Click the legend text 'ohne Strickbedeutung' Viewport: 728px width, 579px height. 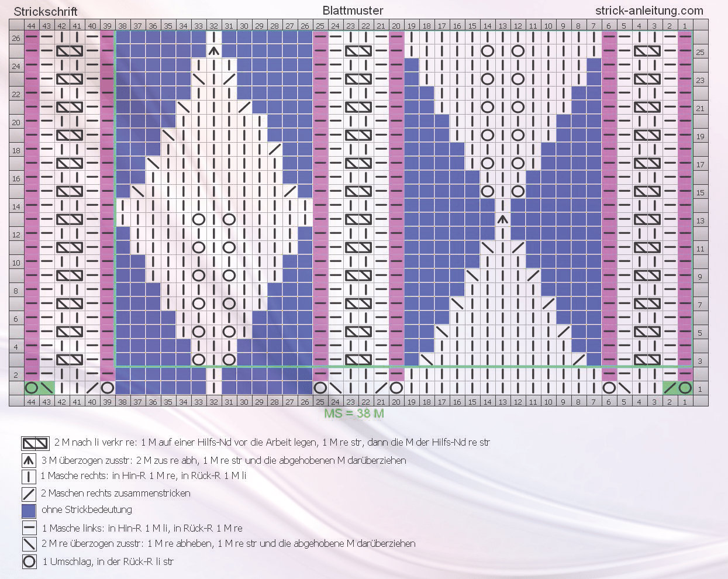87,509
